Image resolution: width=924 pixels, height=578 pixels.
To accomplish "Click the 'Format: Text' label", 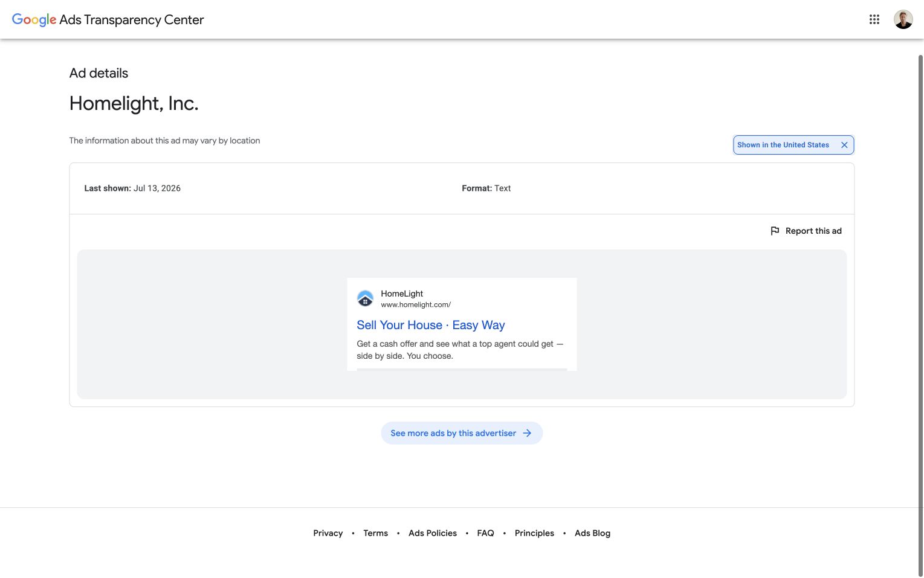I will (486, 188).
